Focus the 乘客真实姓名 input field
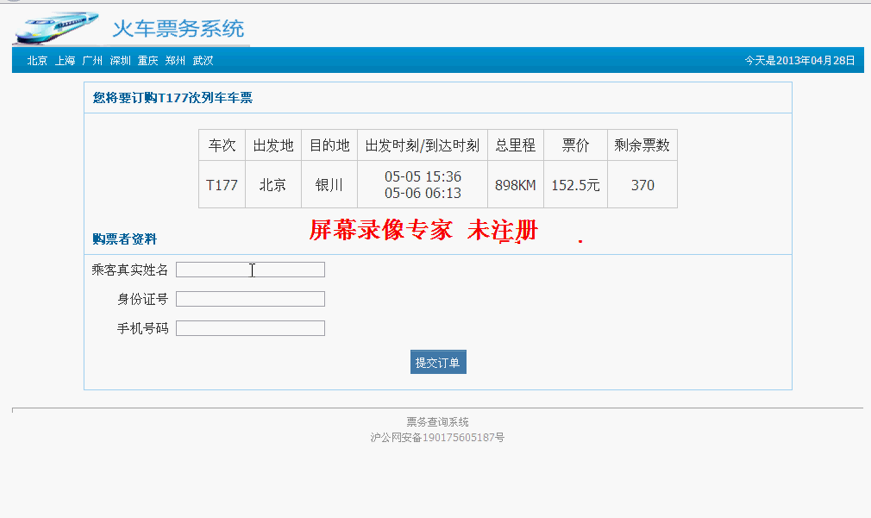This screenshot has width=871, height=518. [x=251, y=270]
